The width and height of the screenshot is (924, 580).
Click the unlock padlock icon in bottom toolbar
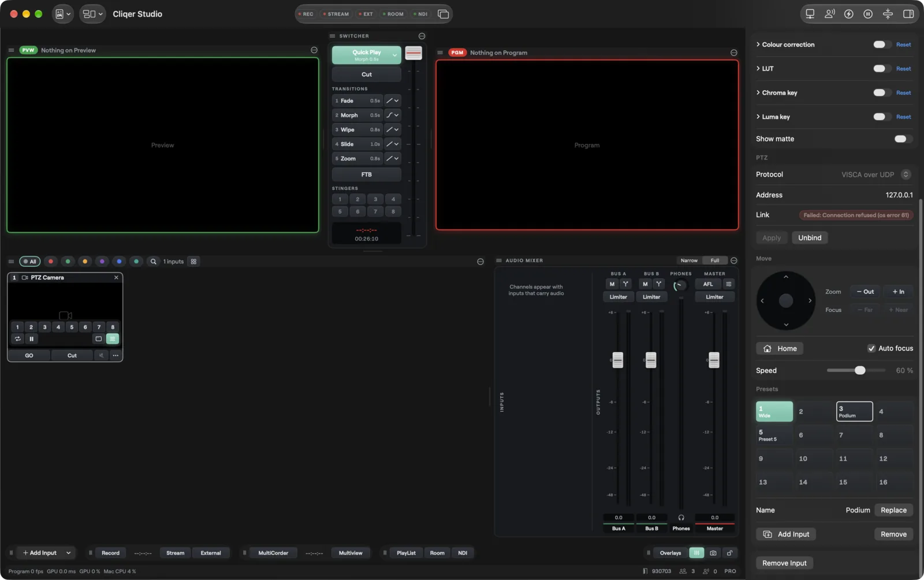coord(729,553)
